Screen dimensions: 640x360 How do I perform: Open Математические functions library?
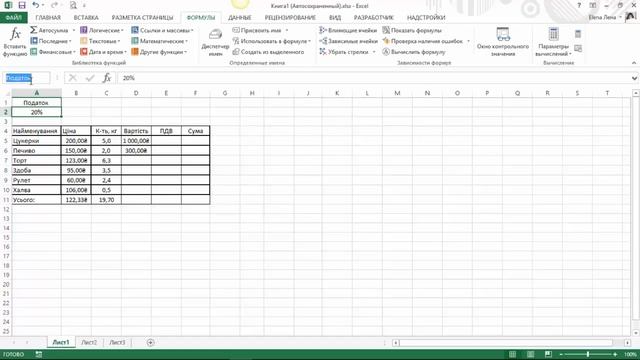(159, 41)
